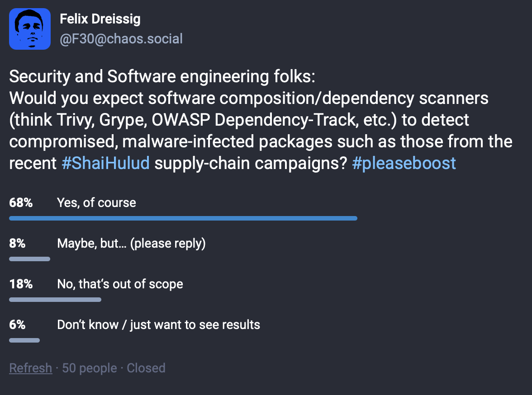The width and height of the screenshot is (532, 395).
Task: Select "Don't know / just want to see results"
Action: [158, 324]
